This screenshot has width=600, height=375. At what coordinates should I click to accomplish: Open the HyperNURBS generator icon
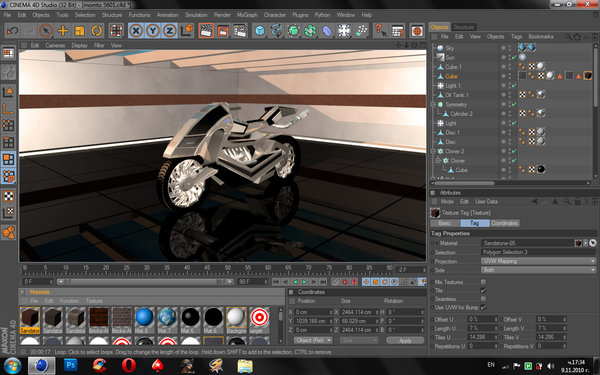[x=293, y=31]
